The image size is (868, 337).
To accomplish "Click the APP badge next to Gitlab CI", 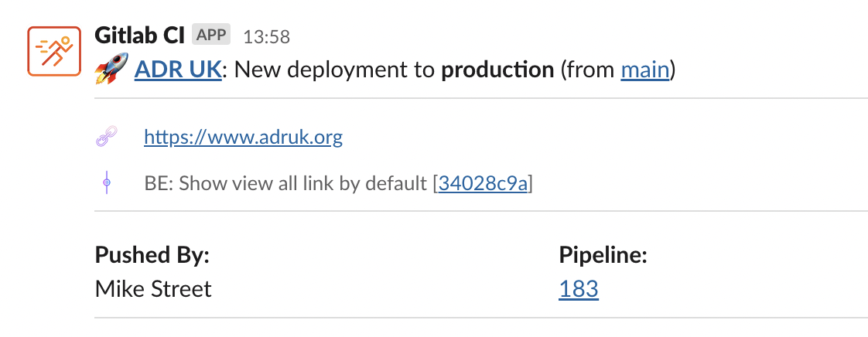I will click(x=211, y=35).
